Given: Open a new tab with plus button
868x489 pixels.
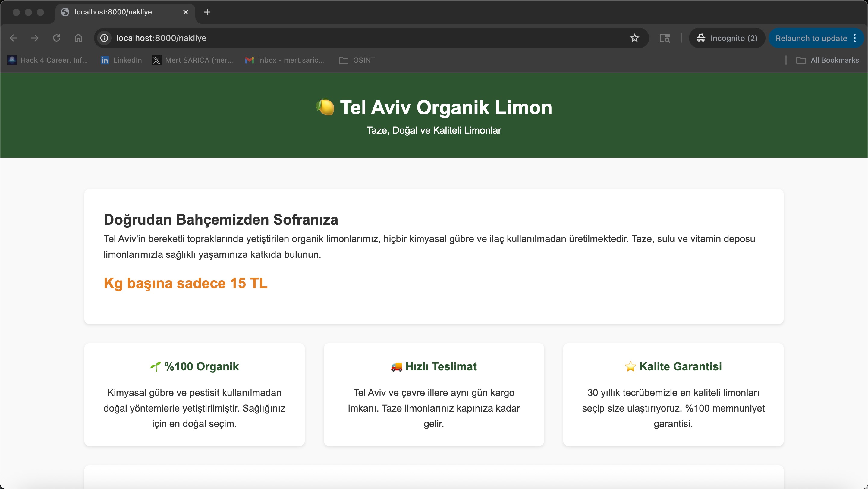Looking at the screenshot, I should 207,12.
